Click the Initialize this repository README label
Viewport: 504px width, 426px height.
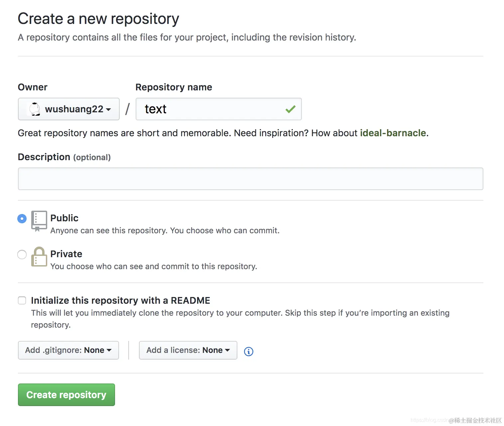(120, 300)
